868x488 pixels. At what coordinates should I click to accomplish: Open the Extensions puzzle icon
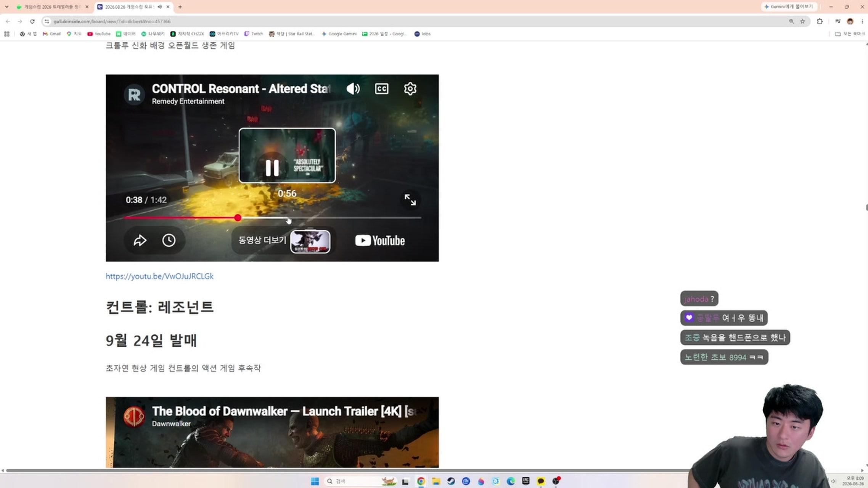820,21
